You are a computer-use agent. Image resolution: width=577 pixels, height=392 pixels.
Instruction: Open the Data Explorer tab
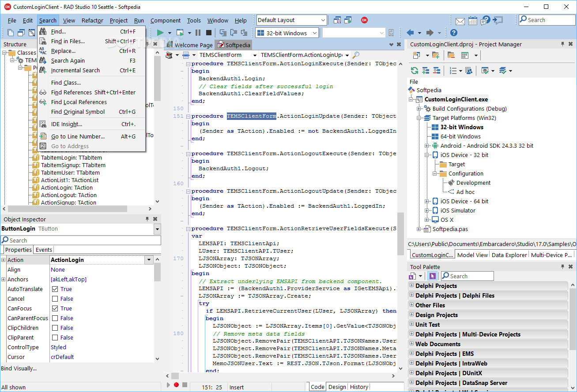509,255
